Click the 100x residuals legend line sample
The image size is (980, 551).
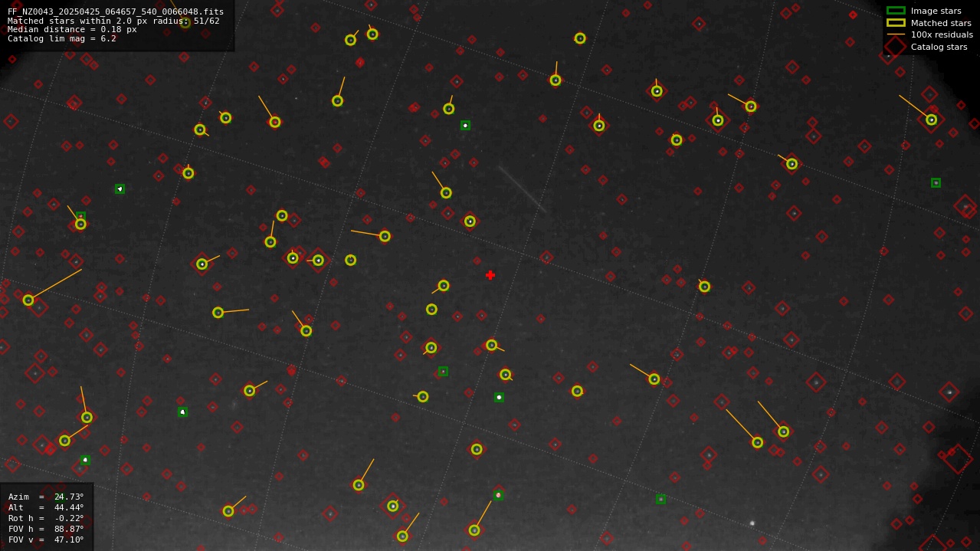[896, 34]
